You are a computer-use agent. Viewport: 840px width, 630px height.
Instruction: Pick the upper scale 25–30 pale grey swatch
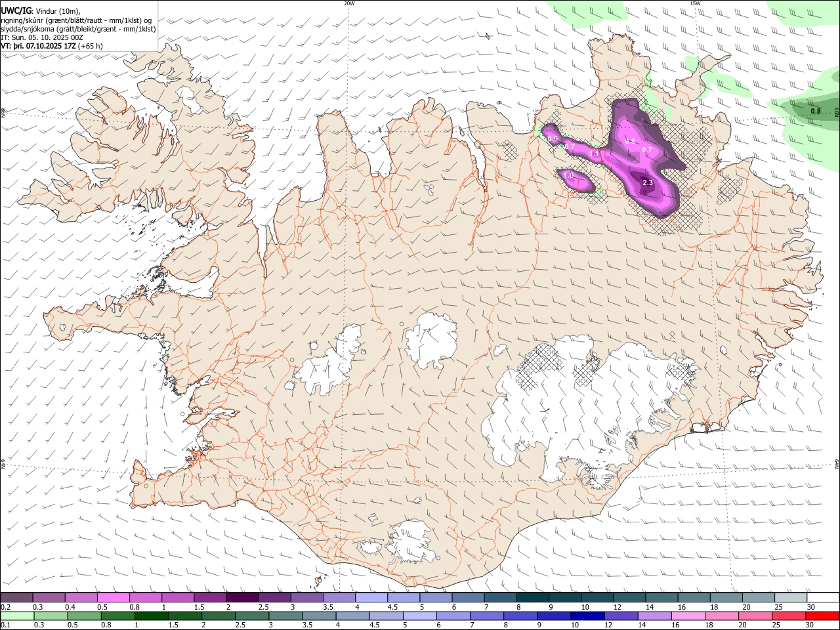pyautogui.click(x=791, y=597)
